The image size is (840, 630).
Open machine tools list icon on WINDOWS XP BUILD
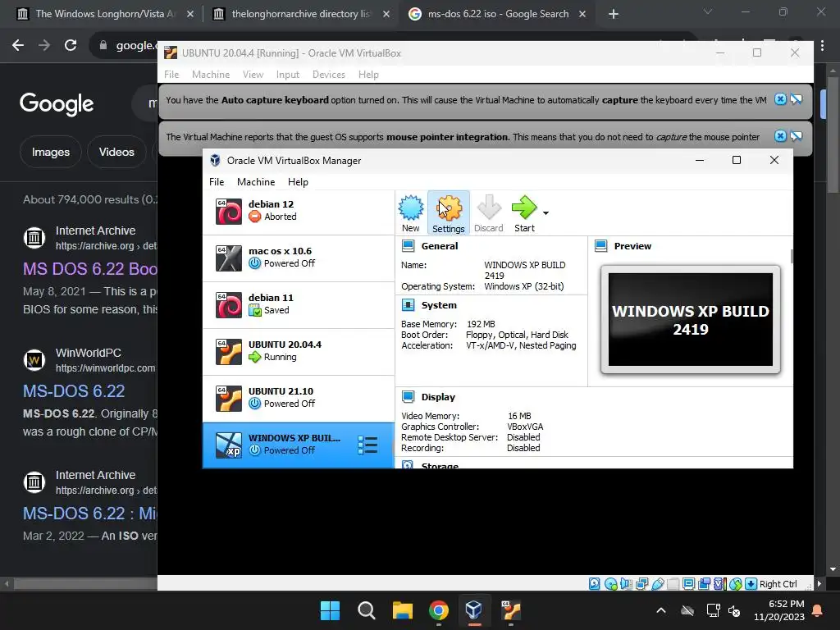367,445
